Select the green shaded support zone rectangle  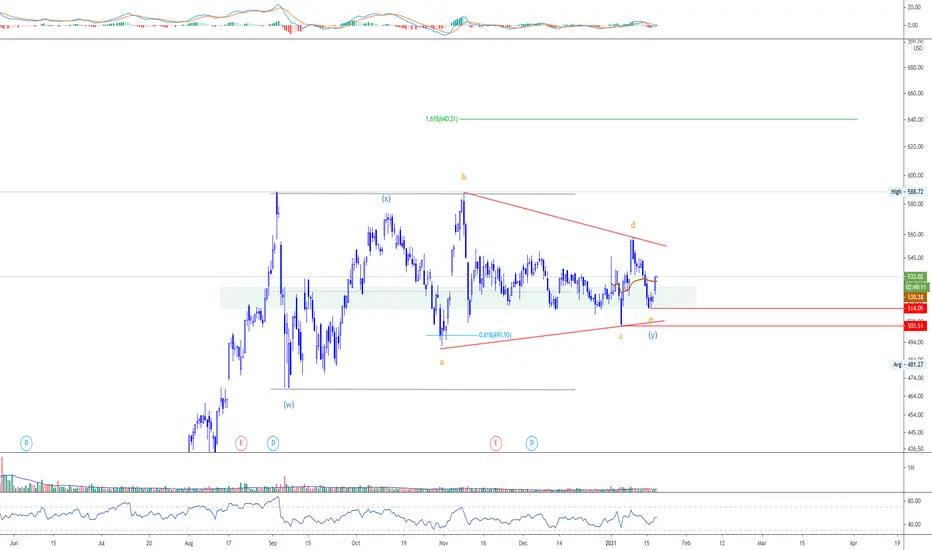(x=458, y=298)
